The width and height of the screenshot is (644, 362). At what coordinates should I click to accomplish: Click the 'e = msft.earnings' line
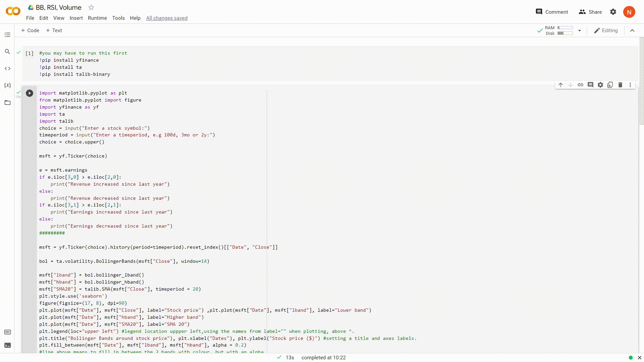tap(63, 170)
